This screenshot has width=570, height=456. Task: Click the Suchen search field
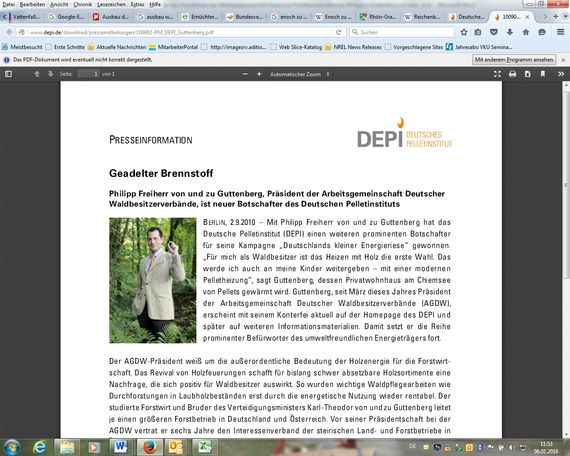(402, 32)
